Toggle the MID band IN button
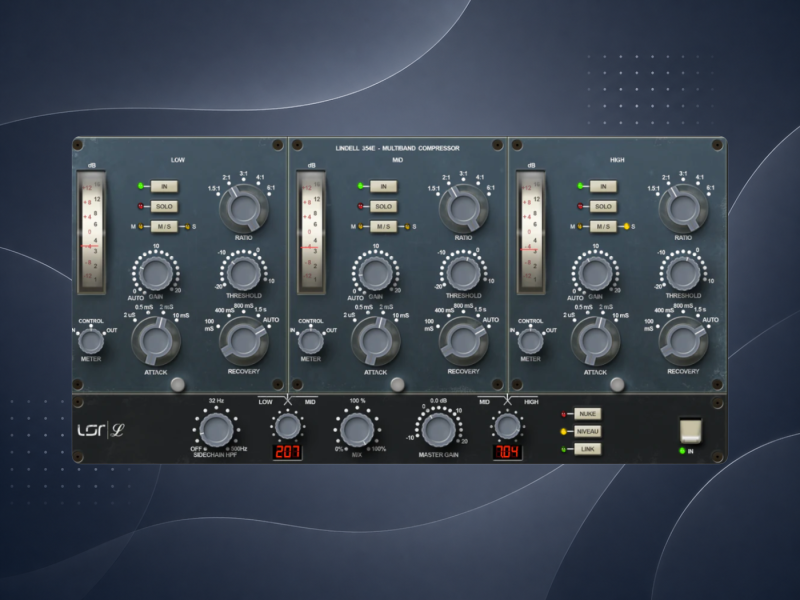The width and height of the screenshot is (800, 600). (x=384, y=187)
